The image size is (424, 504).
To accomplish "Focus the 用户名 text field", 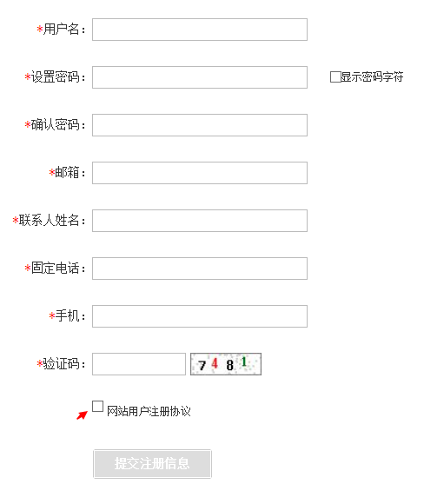I will (x=200, y=30).
